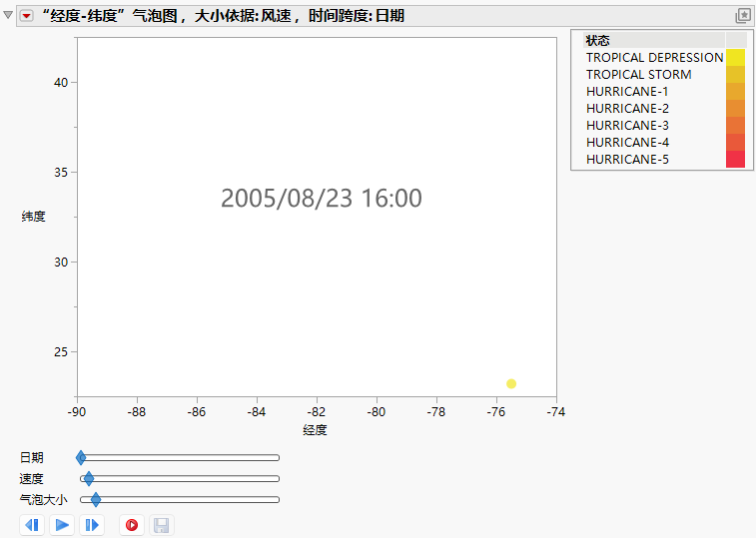Click the save floppy disk icon
This screenshot has height=538, width=756.
click(162, 525)
